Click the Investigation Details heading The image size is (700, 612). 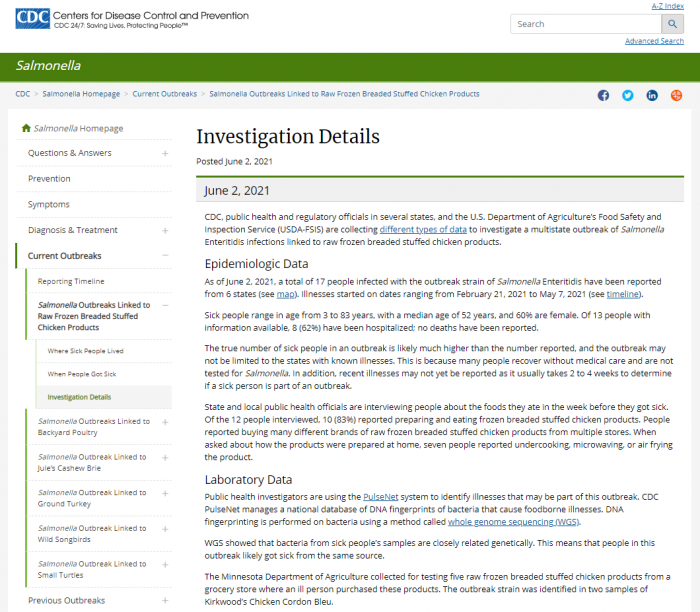tap(288, 137)
